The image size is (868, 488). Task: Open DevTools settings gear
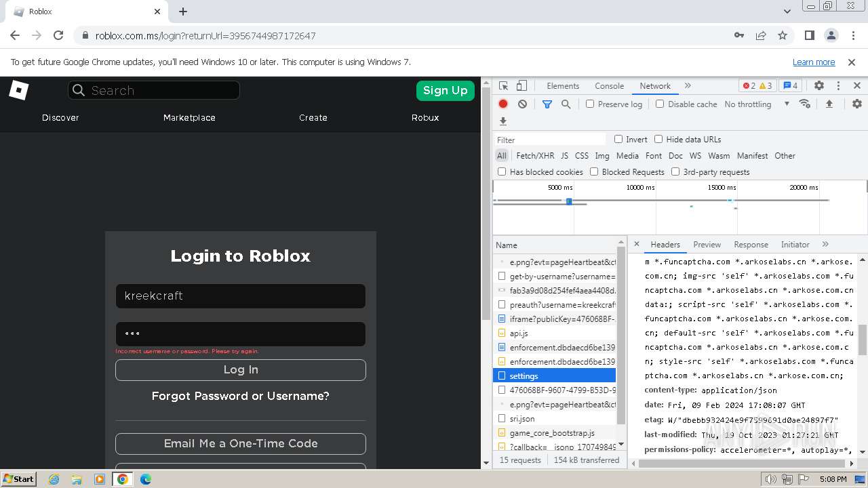(819, 86)
